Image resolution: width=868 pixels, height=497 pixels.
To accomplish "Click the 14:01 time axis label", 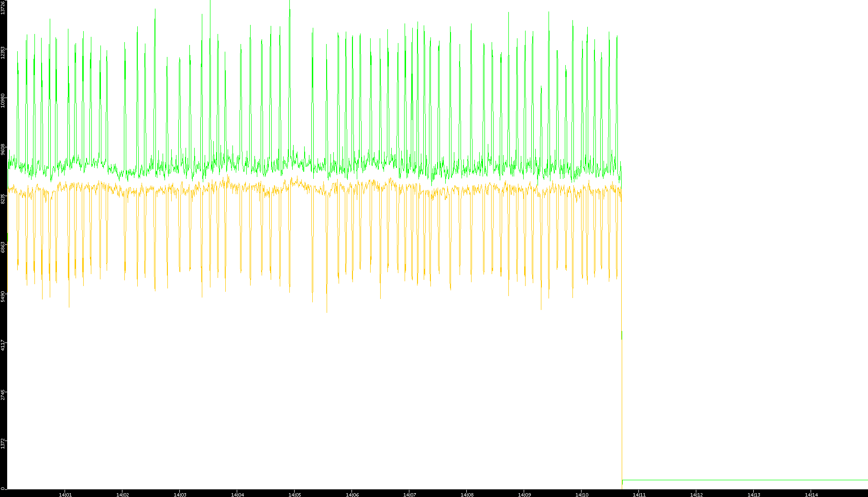I will [65, 495].
